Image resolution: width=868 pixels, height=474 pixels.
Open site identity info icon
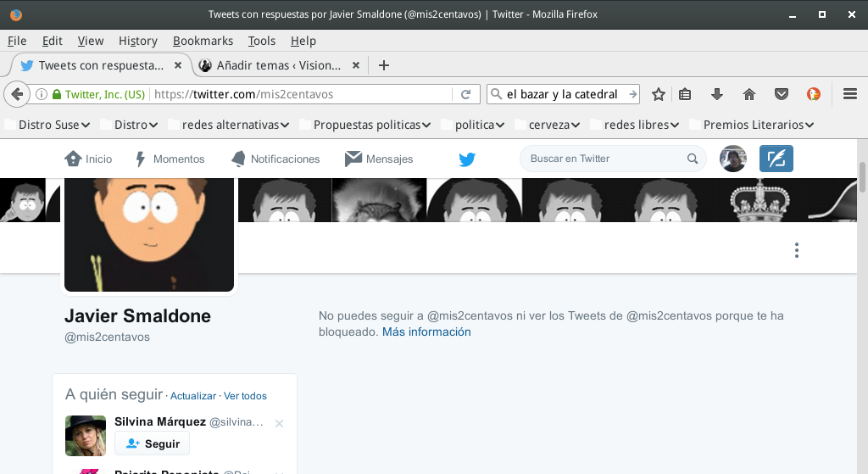(42, 94)
